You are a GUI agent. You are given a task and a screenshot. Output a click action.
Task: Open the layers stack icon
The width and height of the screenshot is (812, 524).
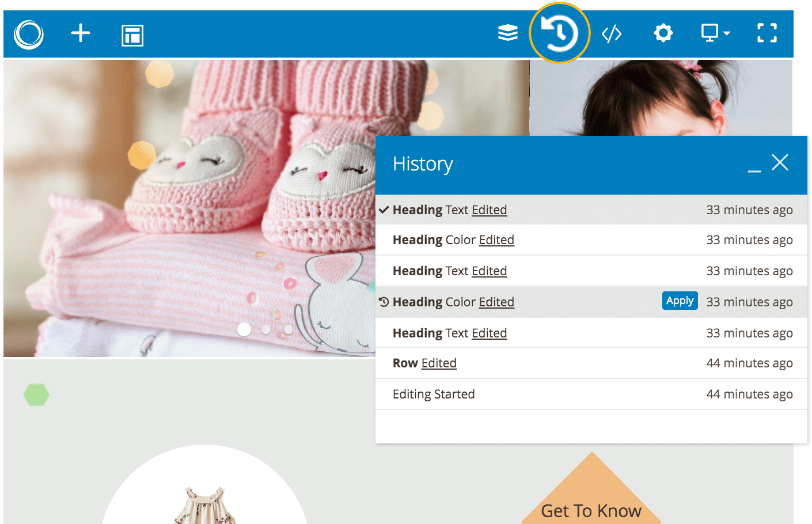pyautogui.click(x=508, y=33)
